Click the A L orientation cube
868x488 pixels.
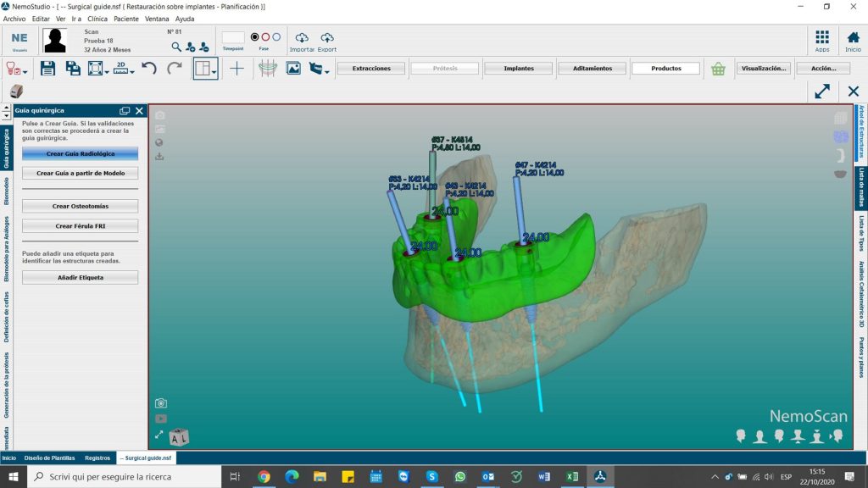pos(179,438)
